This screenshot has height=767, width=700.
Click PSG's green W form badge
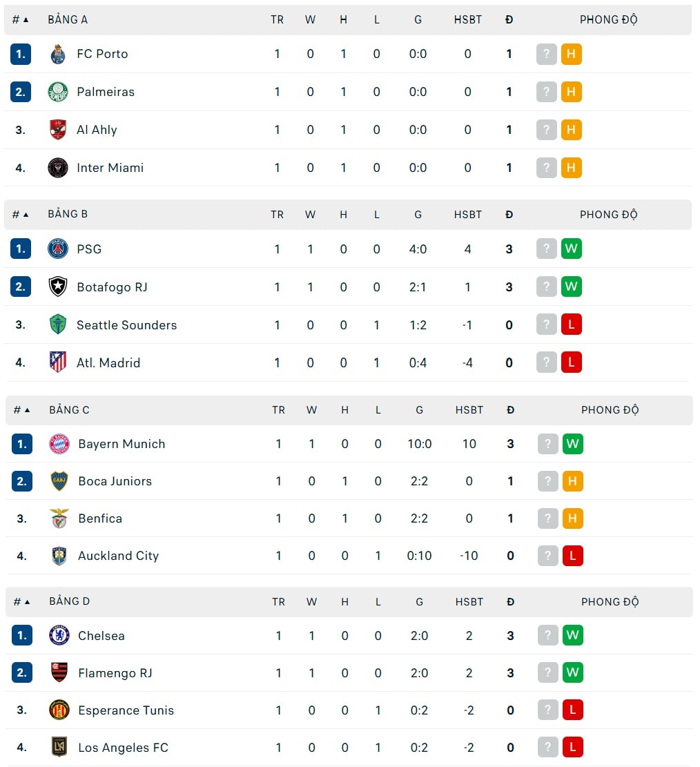[572, 249]
